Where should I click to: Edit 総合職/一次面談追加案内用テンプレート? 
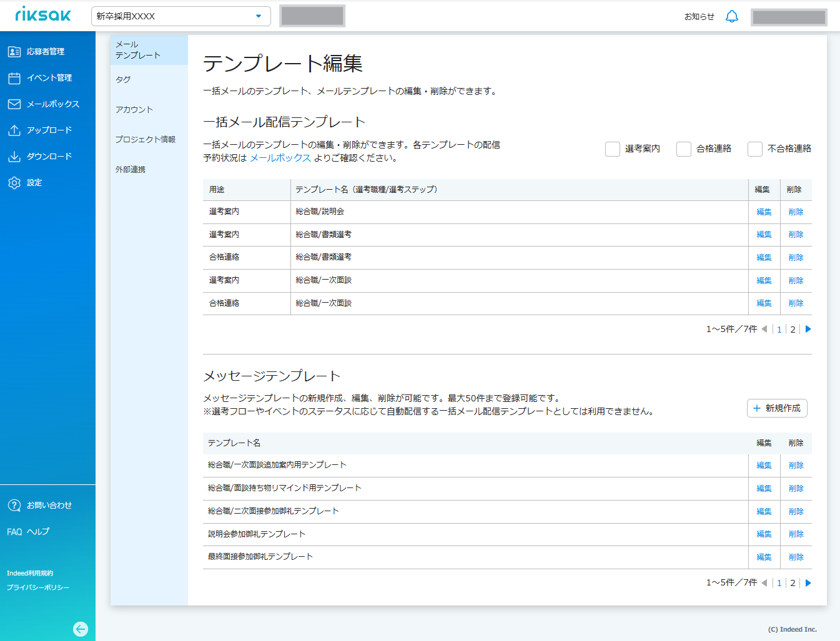point(764,466)
